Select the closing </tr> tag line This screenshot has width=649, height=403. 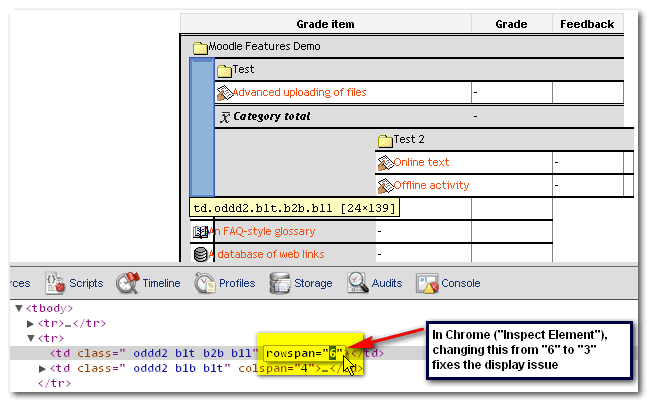(x=54, y=384)
